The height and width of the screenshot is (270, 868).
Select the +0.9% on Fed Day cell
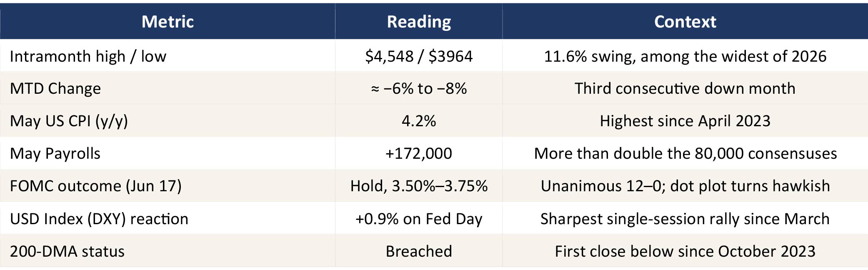(419, 218)
